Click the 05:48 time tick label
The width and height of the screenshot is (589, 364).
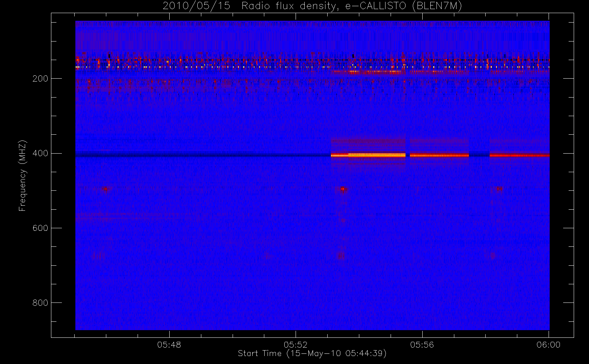(169, 345)
